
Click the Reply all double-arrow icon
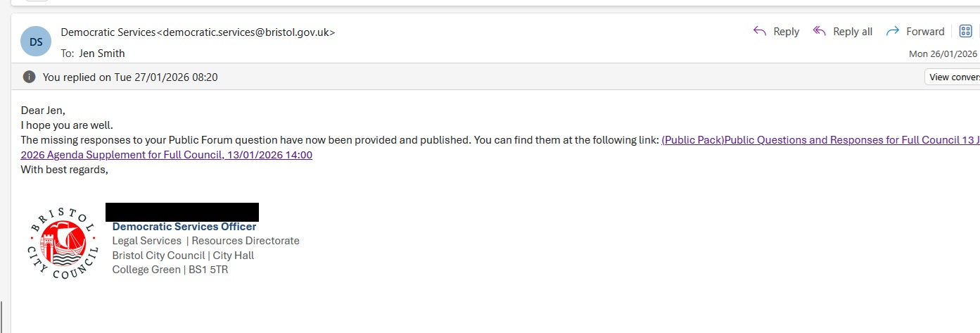[x=820, y=32]
